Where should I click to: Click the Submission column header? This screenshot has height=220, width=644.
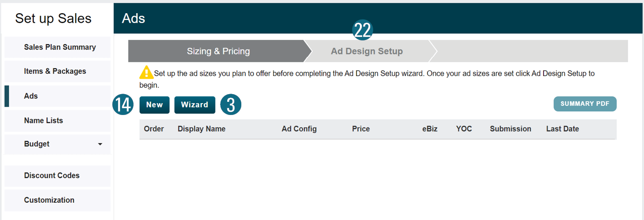point(510,129)
